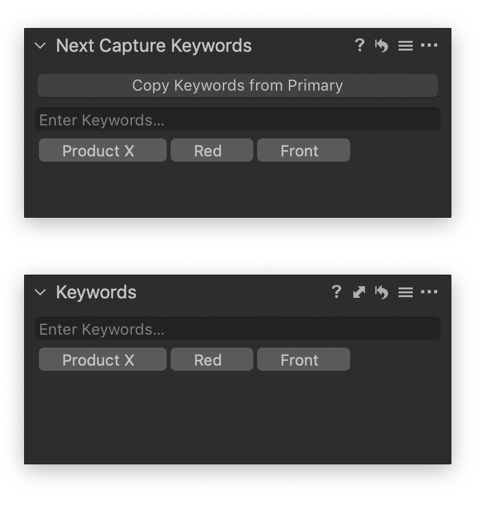
Task: Open help for Next Capture Keywords tool
Action: [359, 45]
